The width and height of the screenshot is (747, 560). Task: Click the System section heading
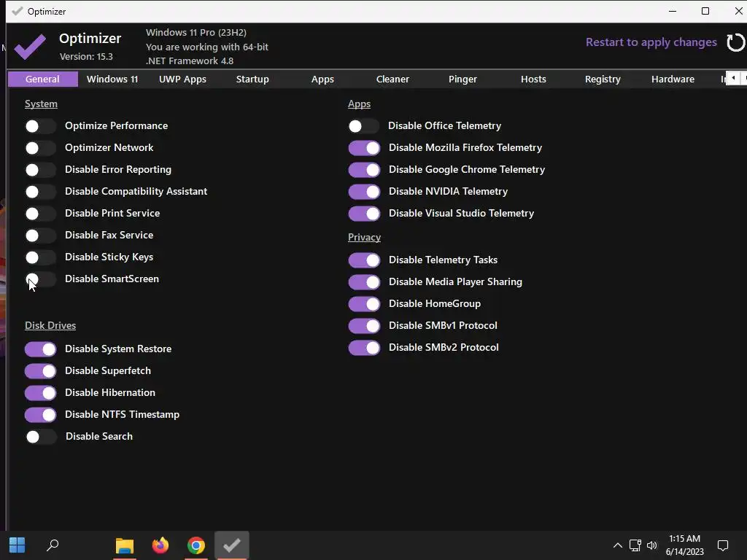(x=41, y=104)
